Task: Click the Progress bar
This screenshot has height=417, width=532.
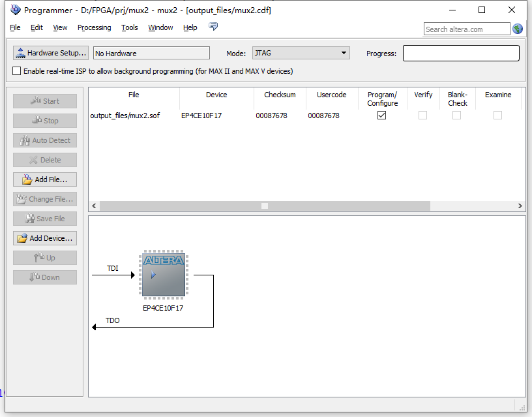Action: tap(461, 54)
